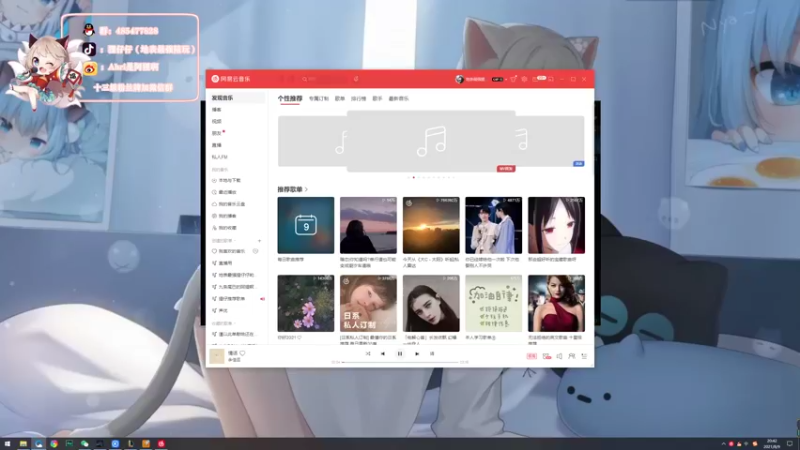Like the current song with heart icon
This screenshot has height=450, width=800.
242,353
